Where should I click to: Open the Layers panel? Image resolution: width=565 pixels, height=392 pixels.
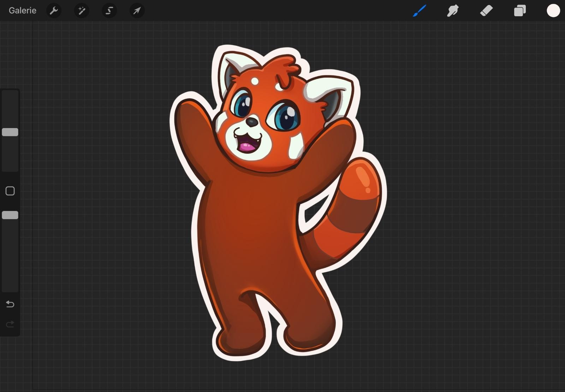(520, 11)
